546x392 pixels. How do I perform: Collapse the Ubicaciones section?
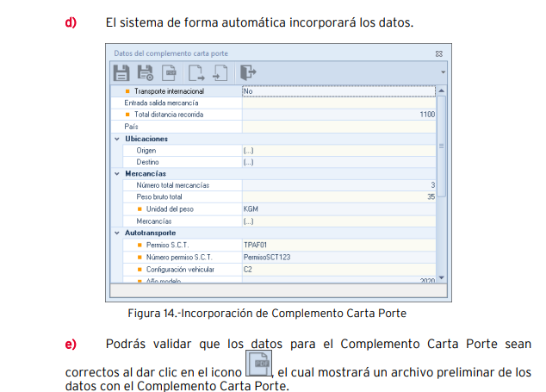coord(117,138)
